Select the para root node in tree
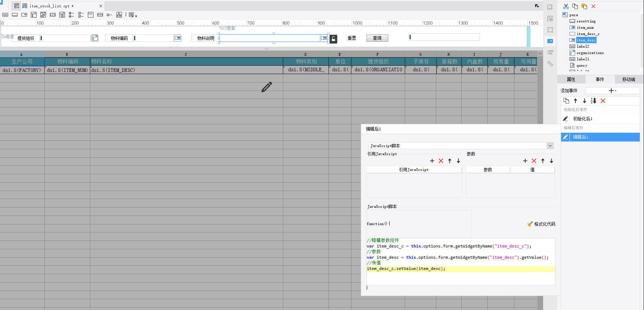Viewport: 644px width, 310px height. coord(573,15)
